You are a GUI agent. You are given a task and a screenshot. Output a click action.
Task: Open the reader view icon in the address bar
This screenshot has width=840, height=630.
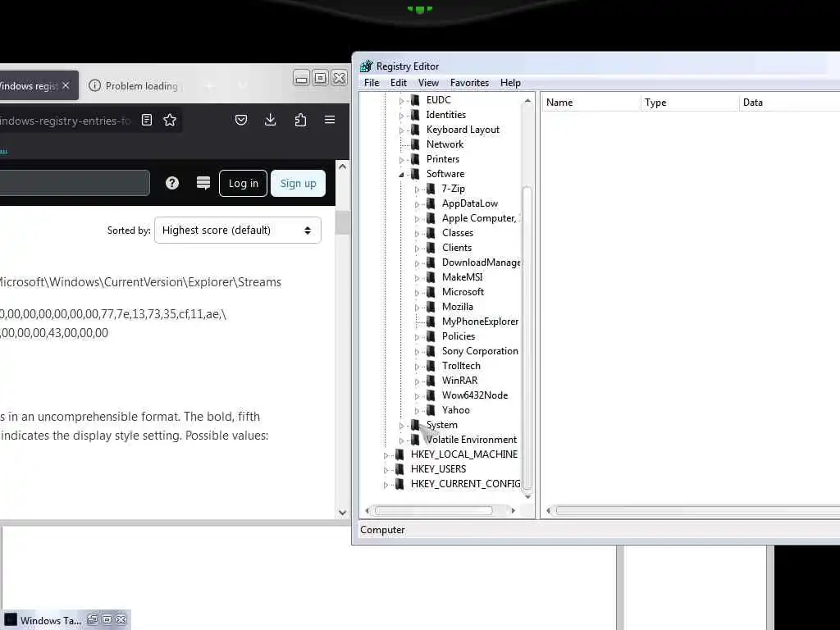(x=147, y=120)
